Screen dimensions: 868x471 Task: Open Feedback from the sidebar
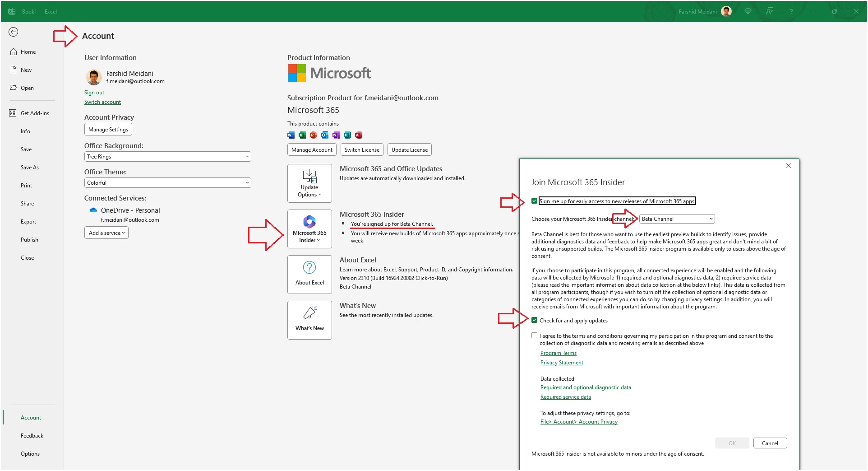[32, 436]
